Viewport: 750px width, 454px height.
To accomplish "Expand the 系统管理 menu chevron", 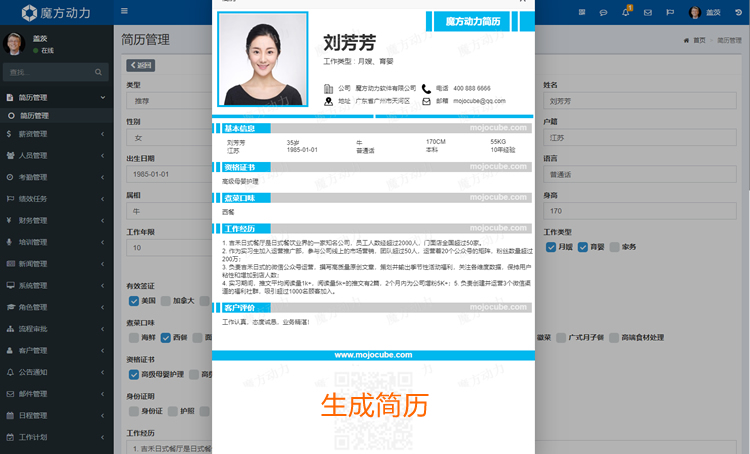I will [x=102, y=286].
